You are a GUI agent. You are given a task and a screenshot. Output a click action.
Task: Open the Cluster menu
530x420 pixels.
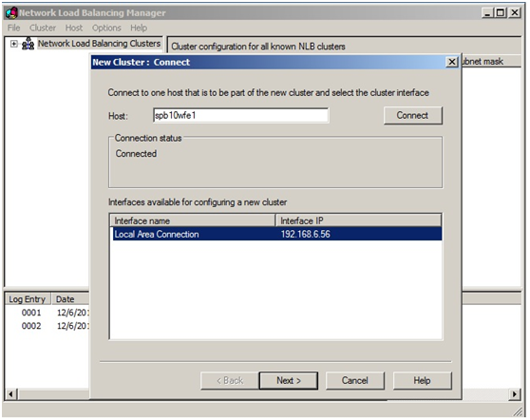tap(43, 28)
